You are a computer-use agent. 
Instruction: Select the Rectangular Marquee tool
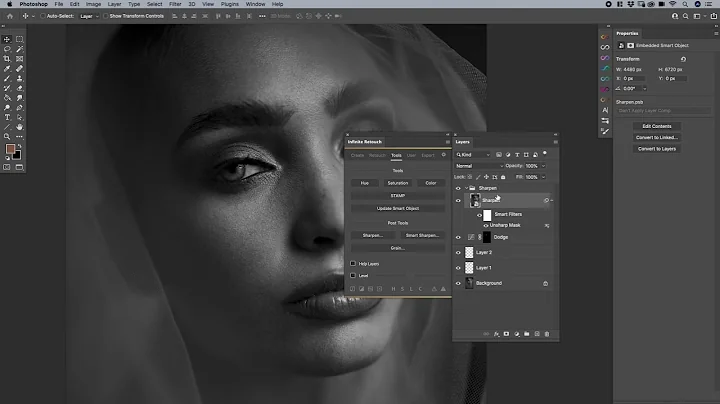[x=19, y=39]
